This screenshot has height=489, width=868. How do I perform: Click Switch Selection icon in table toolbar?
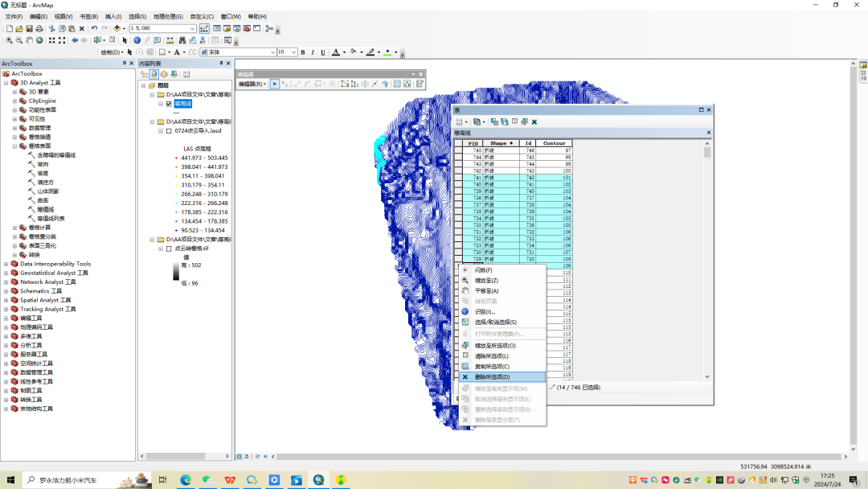tap(504, 121)
